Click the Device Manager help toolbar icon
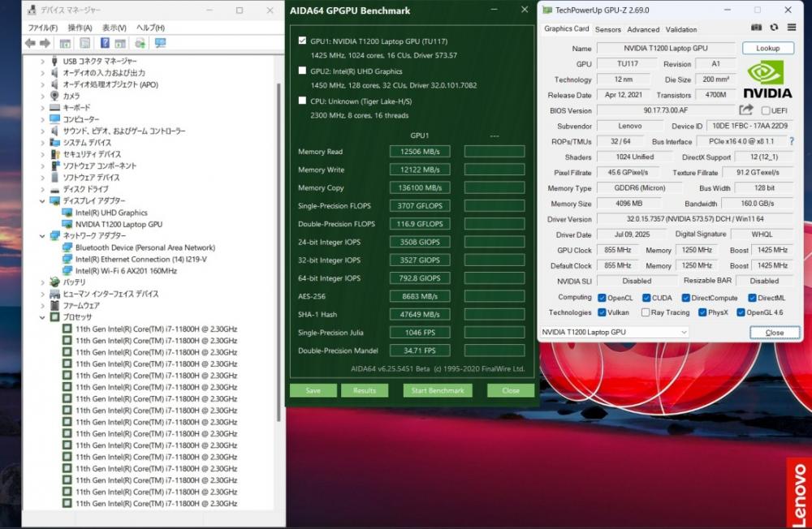Screen dimensions: 812x529 tap(105, 43)
